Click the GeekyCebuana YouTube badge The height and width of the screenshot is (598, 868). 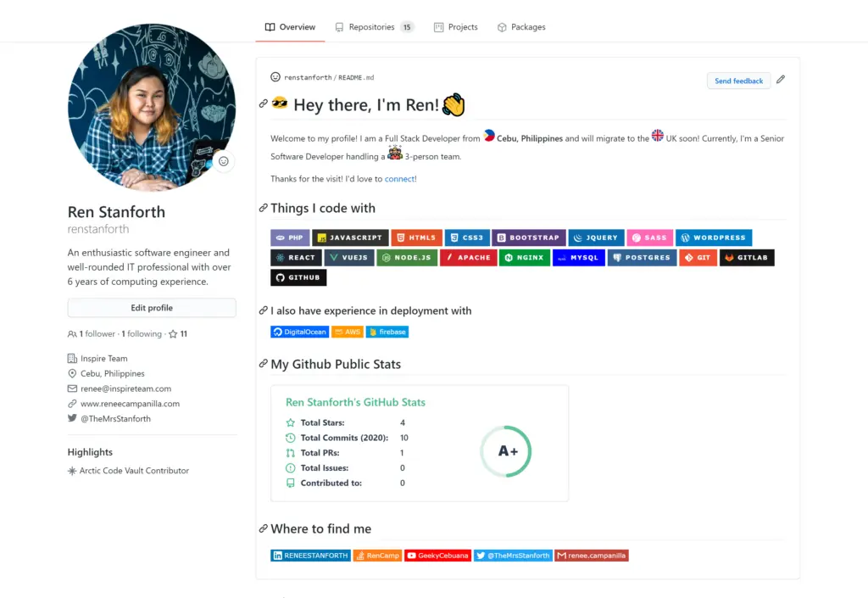[x=437, y=555]
